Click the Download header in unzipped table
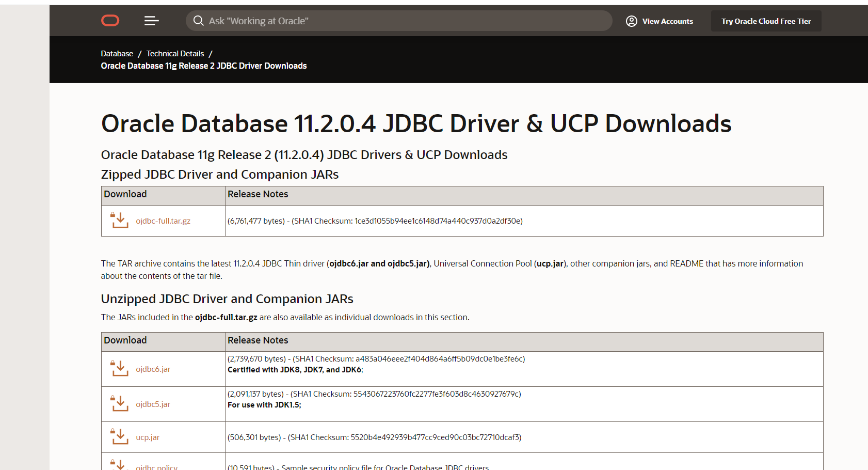 (125, 340)
